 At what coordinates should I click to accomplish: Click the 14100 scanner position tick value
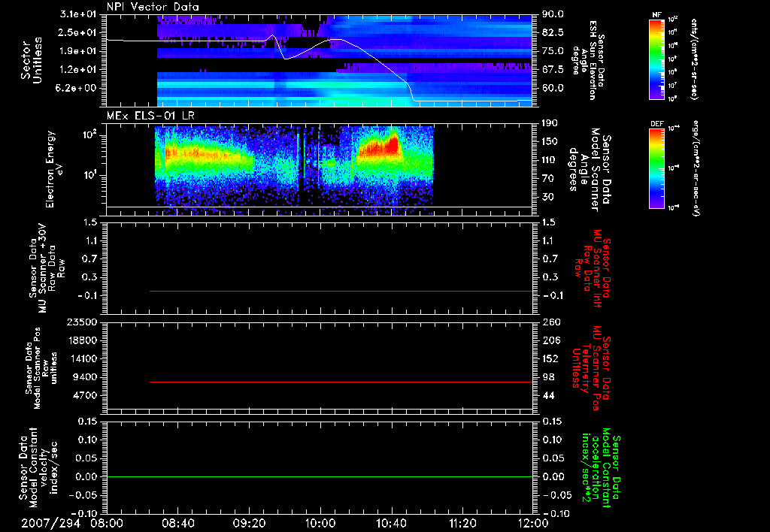tap(83, 359)
